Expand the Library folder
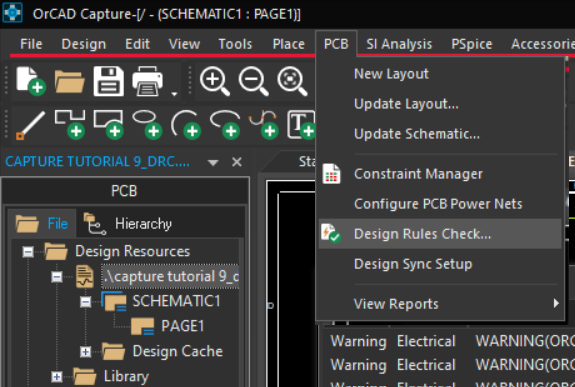The height and width of the screenshot is (387, 575). pos(57,376)
